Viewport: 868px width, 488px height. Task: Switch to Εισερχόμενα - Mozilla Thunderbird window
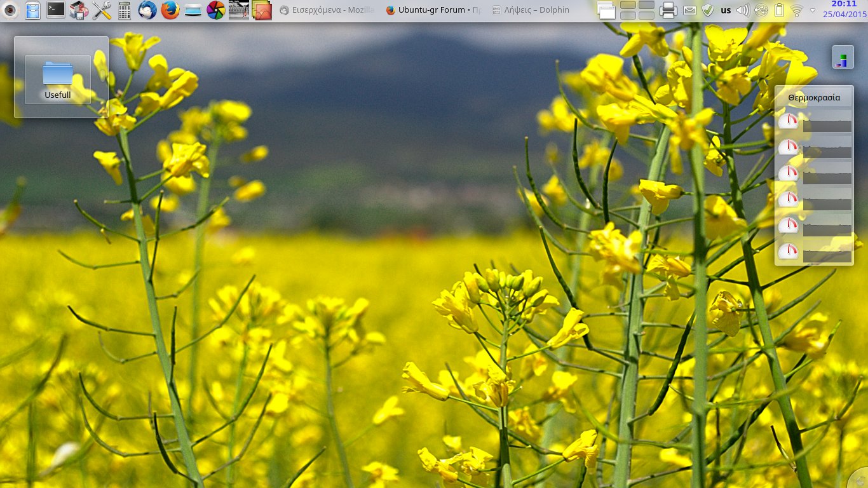click(x=327, y=10)
